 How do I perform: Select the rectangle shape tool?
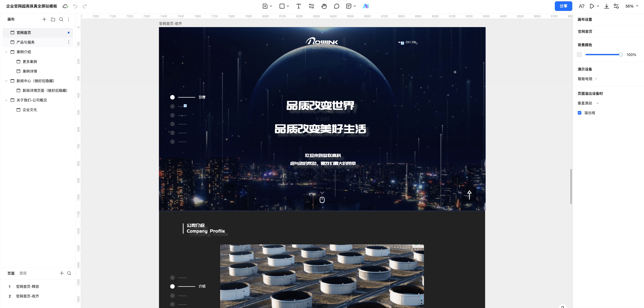point(282,6)
